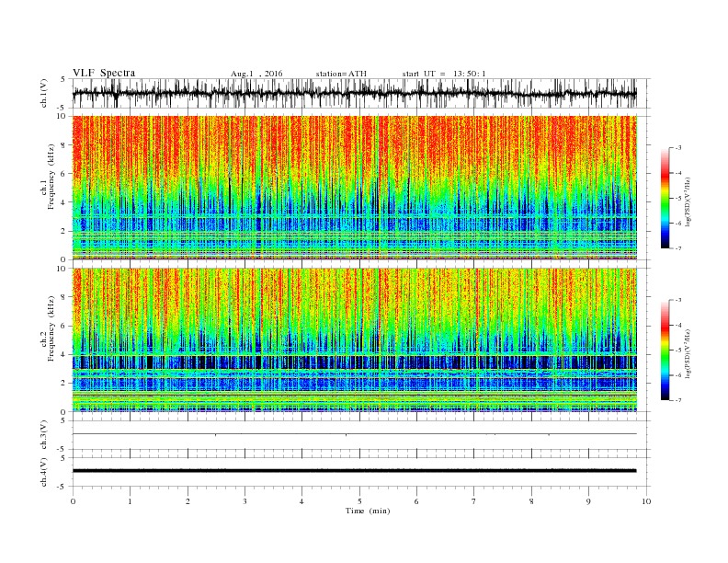Click the 'station=ATH' label
The width and height of the screenshot is (728, 563).
(341, 74)
